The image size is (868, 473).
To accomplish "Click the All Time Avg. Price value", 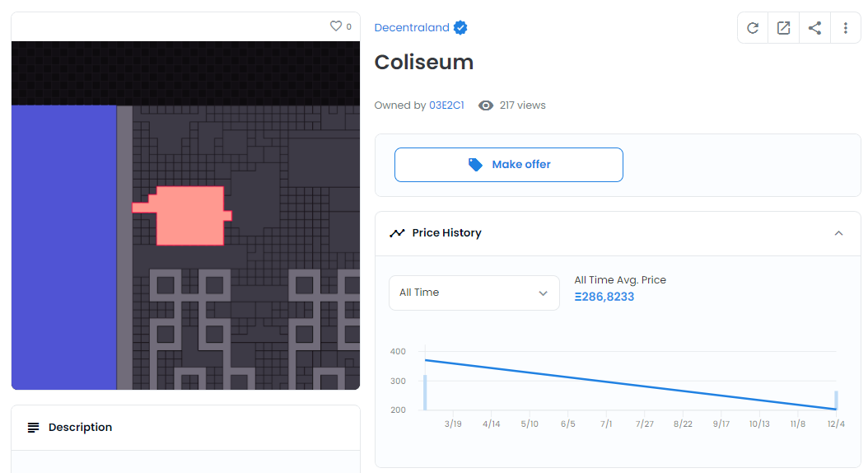I will point(604,297).
